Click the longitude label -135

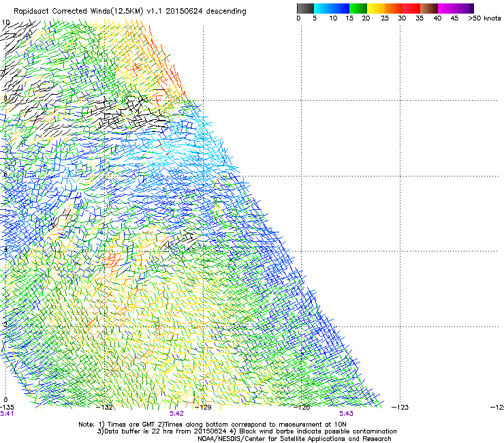tap(7, 408)
